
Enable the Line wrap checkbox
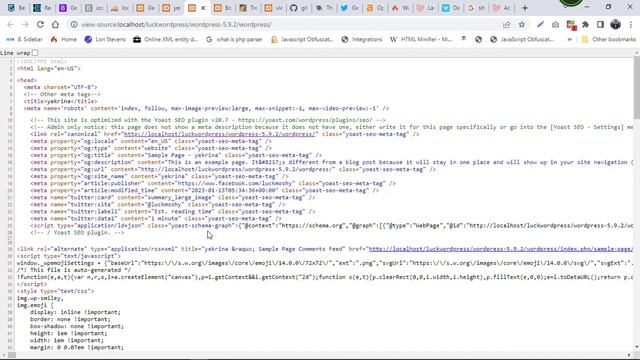coord(35,53)
